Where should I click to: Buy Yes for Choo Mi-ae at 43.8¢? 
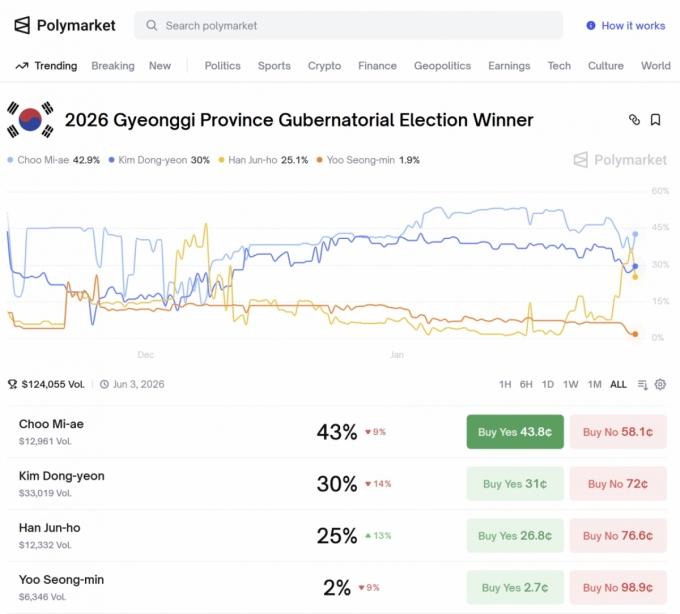tap(515, 432)
